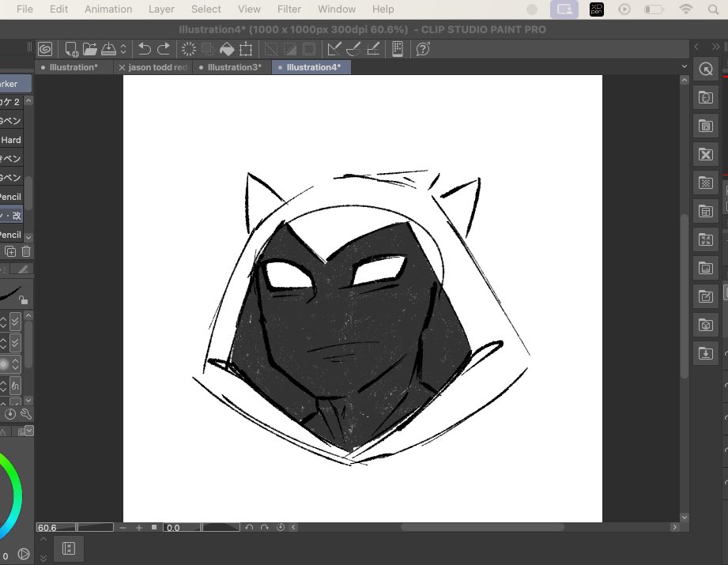Undo the last stroke
The image size is (728, 565).
pos(145,49)
